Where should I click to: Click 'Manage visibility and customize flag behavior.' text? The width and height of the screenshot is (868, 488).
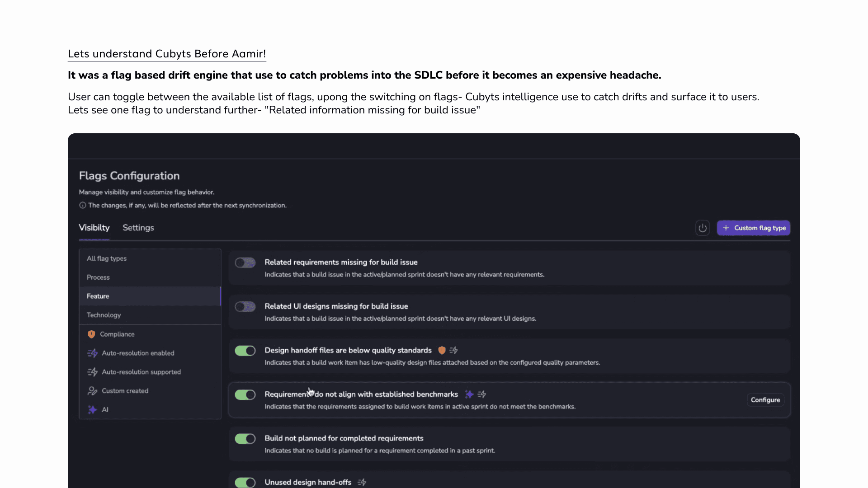tap(146, 192)
